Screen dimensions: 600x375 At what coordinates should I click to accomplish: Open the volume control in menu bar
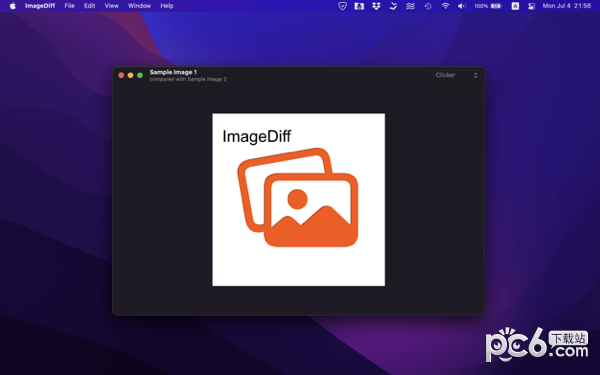462,6
